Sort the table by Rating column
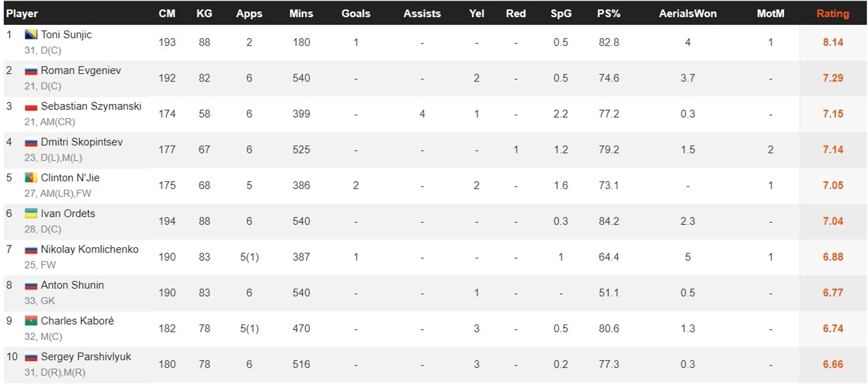The image size is (868, 384). click(832, 14)
